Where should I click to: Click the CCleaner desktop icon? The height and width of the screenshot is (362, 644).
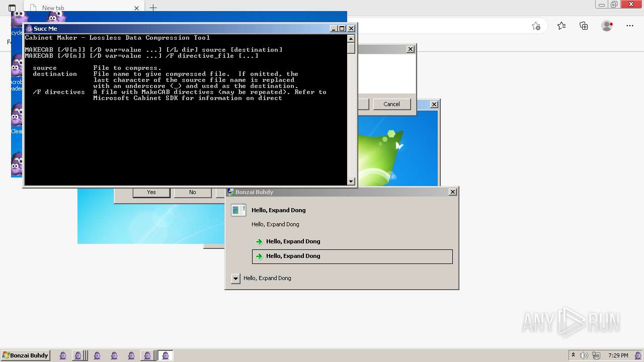pyautogui.click(x=16, y=119)
